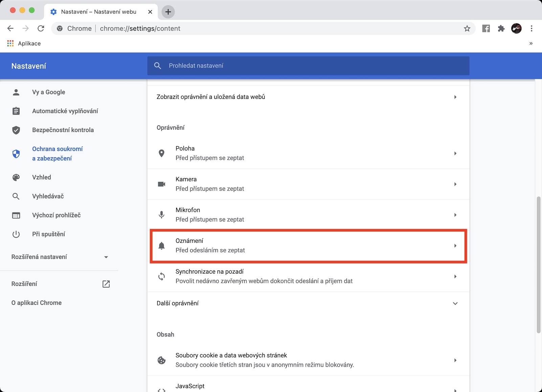This screenshot has width=542, height=392.
Task: Select Vyhledávač in the sidebar
Action: click(48, 197)
